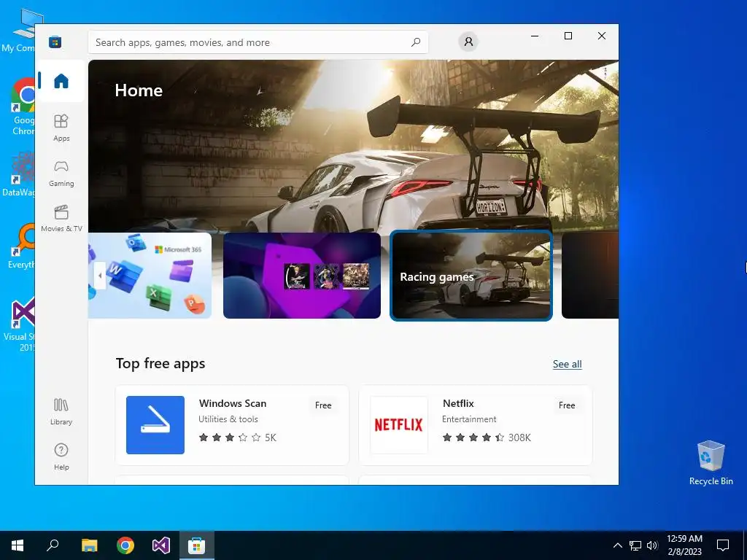Image resolution: width=747 pixels, height=560 pixels.
Task: Click the Free button on Windows Scan
Action: [323, 405]
